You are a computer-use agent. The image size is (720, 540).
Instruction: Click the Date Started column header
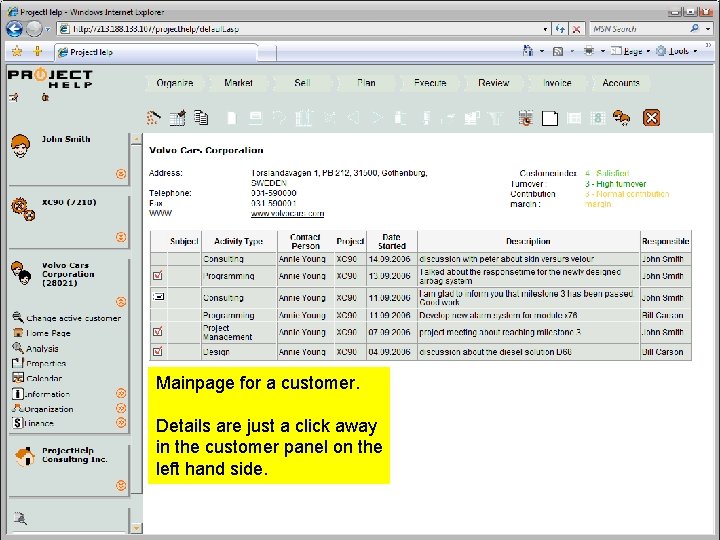coord(392,241)
